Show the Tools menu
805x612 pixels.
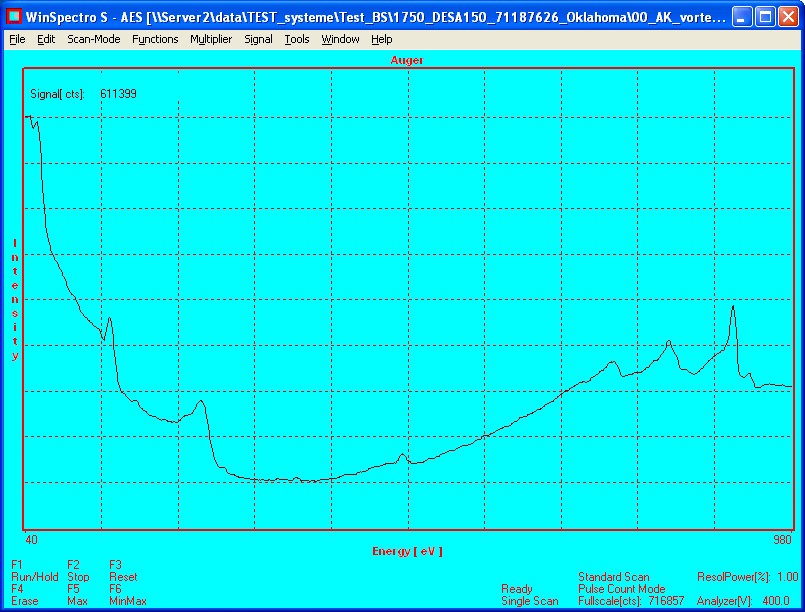297,39
